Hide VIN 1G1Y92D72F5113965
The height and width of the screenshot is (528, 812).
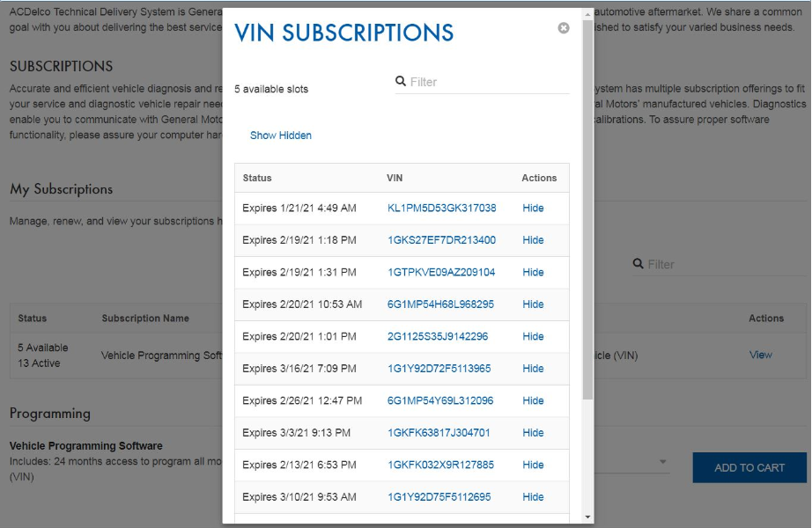pos(533,369)
